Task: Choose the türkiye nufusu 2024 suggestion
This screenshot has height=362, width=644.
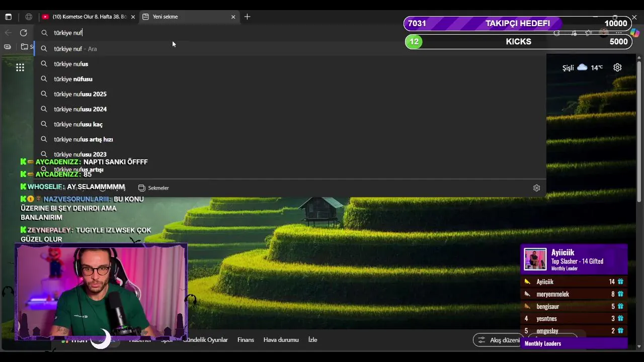Action: click(x=290, y=109)
